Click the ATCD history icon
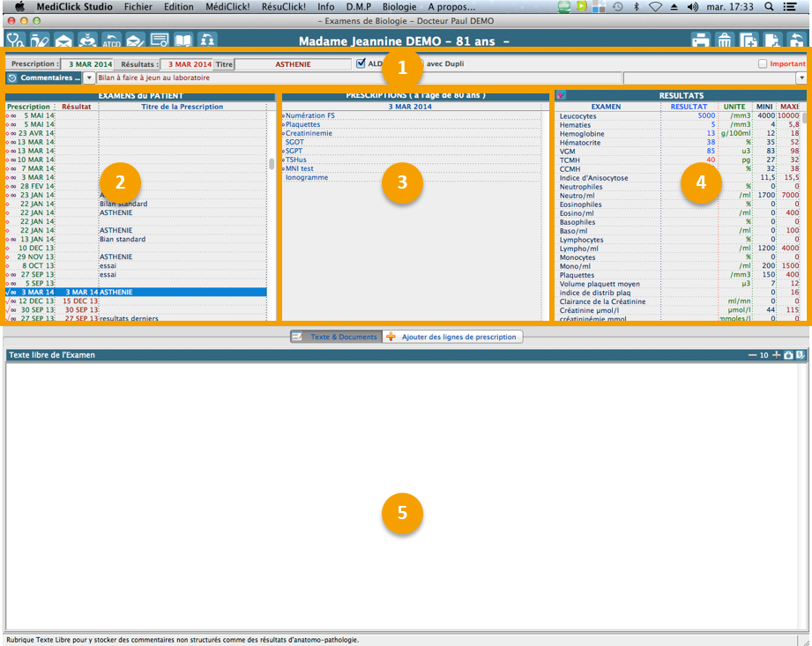This screenshot has height=646, width=812. [x=111, y=40]
